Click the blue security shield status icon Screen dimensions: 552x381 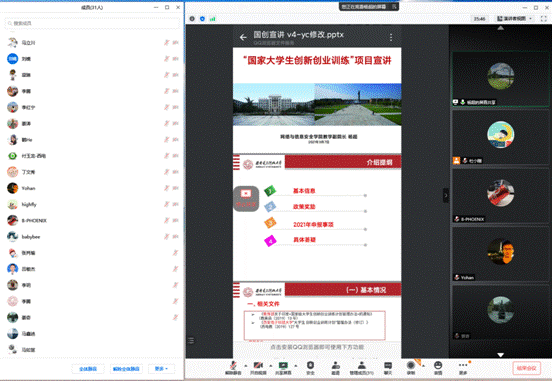pos(202,19)
